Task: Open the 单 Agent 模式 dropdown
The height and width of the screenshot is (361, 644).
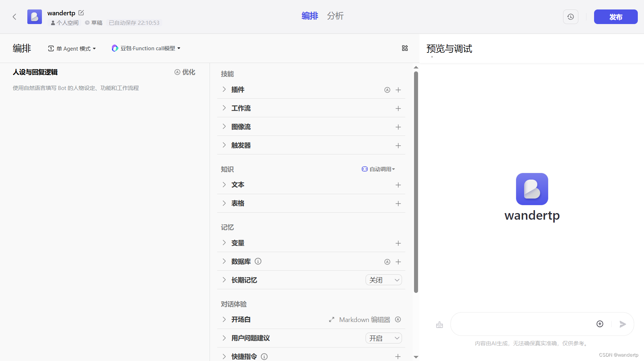Action: coord(72,48)
